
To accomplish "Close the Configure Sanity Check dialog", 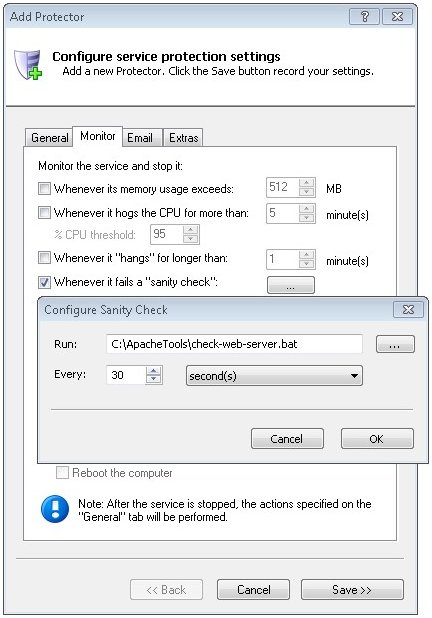I will tap(408, 310).
